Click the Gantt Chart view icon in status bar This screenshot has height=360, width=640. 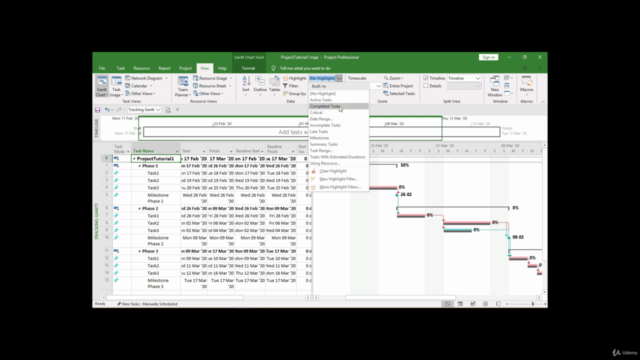pyautogui.click(x=448, y=304)
